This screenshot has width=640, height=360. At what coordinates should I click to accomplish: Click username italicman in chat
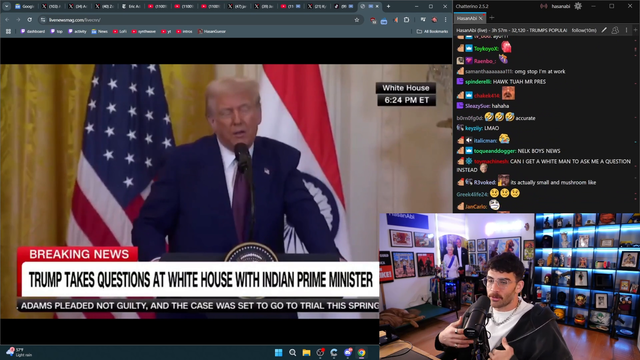click(485, 140)
